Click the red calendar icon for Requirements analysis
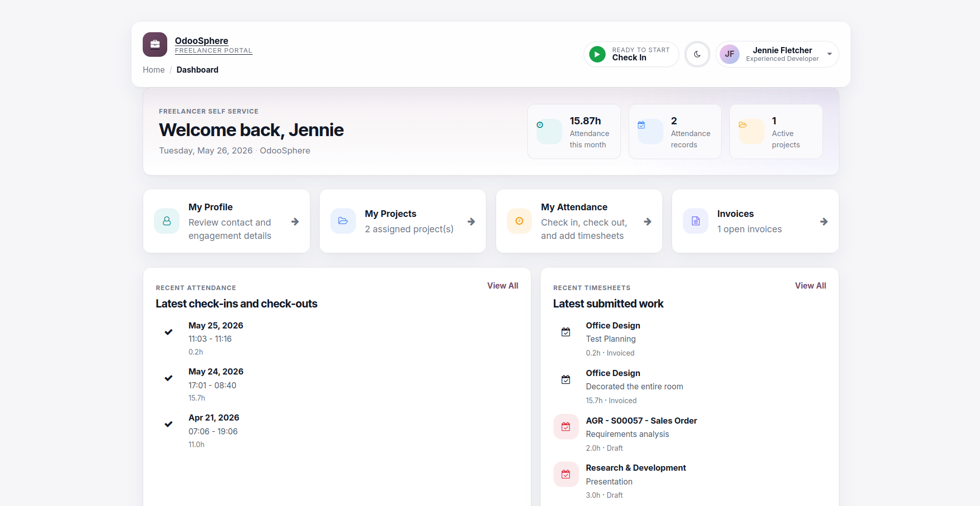980x506 pixels. click(x=566, y=427)
